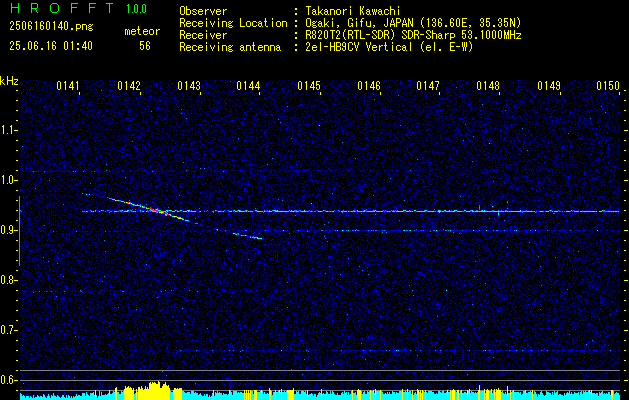629x400 pixels.
Task: Click the 0144 time marker
Action: [x=248, y=86]
